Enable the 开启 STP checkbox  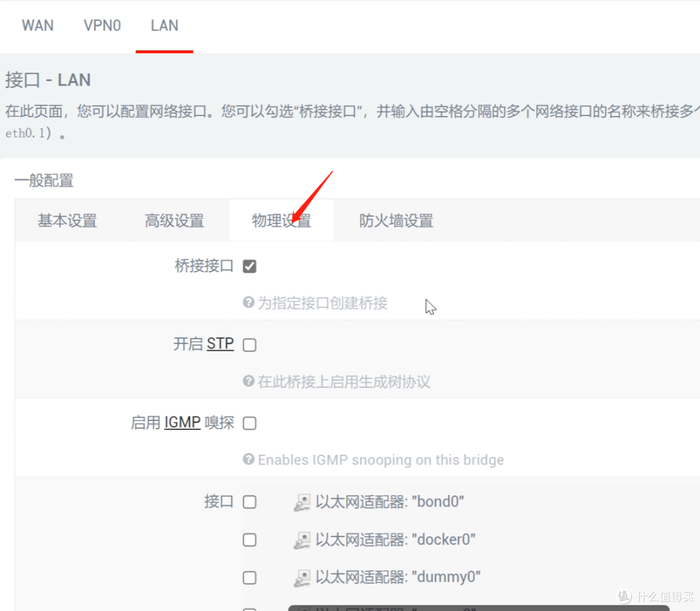[x=250, y=344]
